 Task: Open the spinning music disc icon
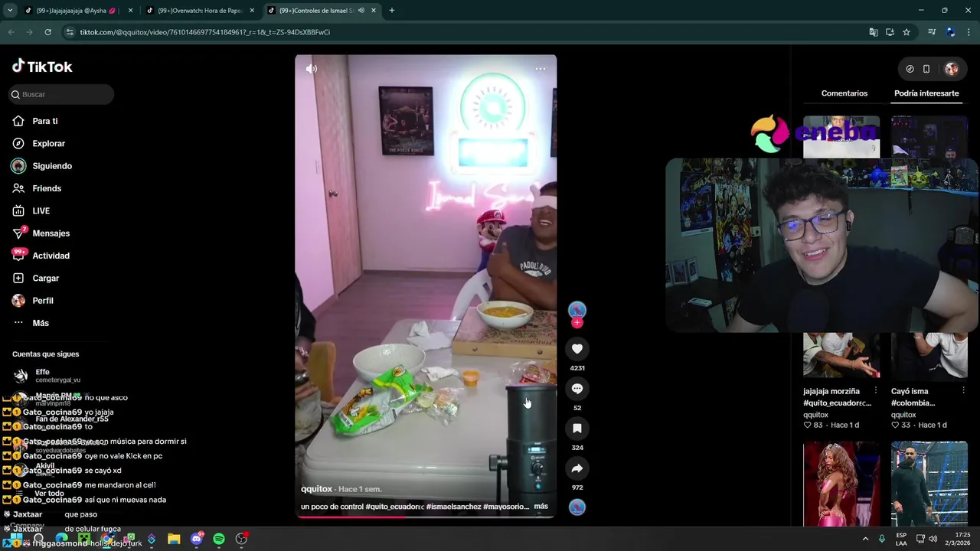click(577, 507)
